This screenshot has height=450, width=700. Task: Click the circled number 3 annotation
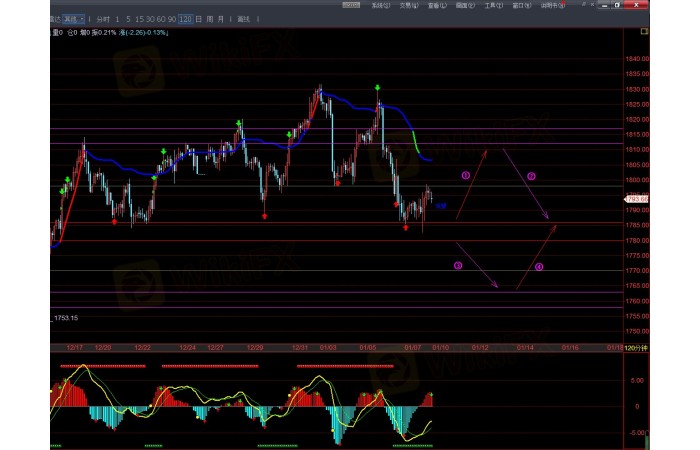[x=458, y=266]
